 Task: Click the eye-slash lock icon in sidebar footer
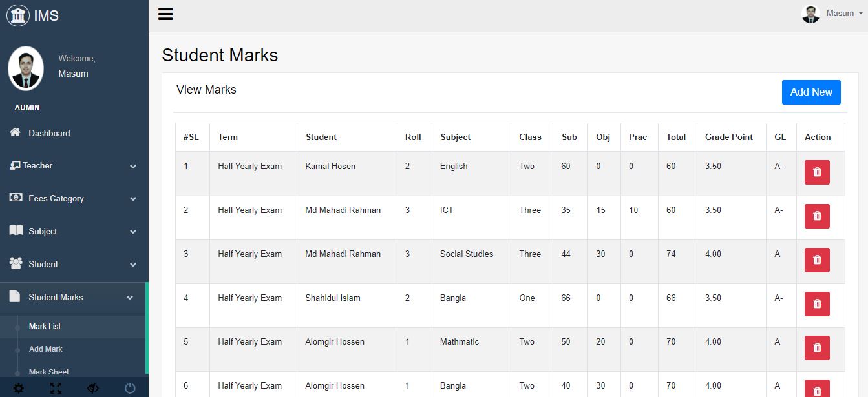click(93, 388)
